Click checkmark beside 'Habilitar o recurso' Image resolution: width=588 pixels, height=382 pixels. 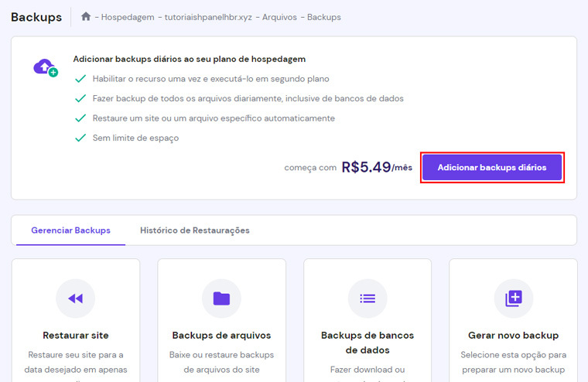tap(80, 79)
